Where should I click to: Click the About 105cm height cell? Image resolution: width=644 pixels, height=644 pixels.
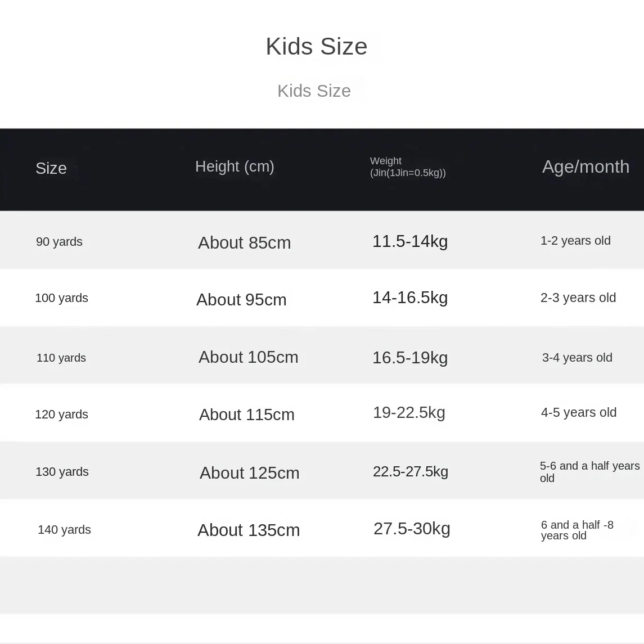click(249, 357)
